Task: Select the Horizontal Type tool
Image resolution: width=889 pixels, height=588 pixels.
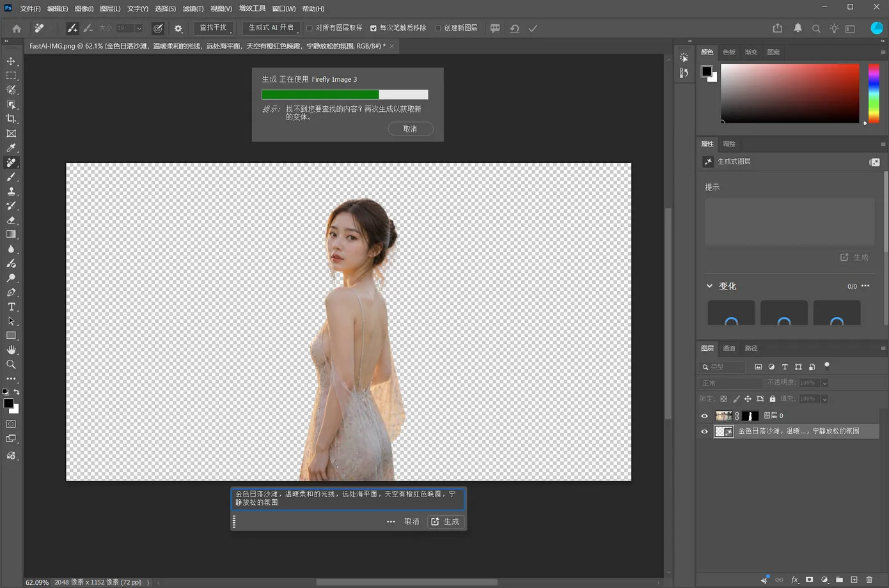Action: coord(11,307)
